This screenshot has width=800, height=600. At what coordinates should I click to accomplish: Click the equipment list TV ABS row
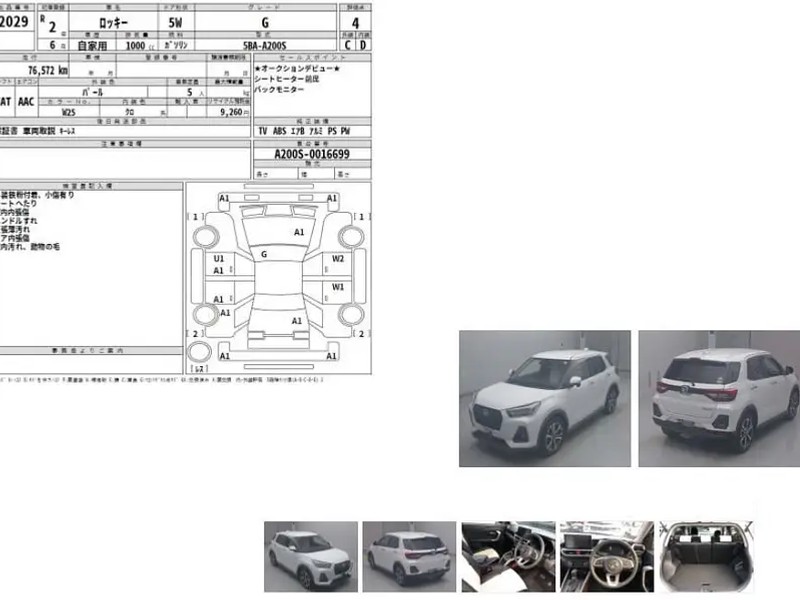tap(304, 131)
